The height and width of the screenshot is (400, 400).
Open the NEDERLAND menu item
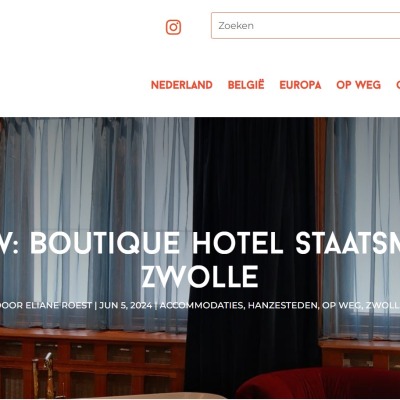click(182, 85)
